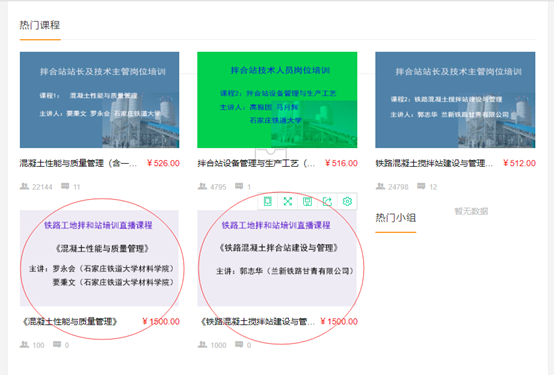The image size is (554, 375).
Task: Open live course thumbnail by 郭志华
Action: [277, 258]
